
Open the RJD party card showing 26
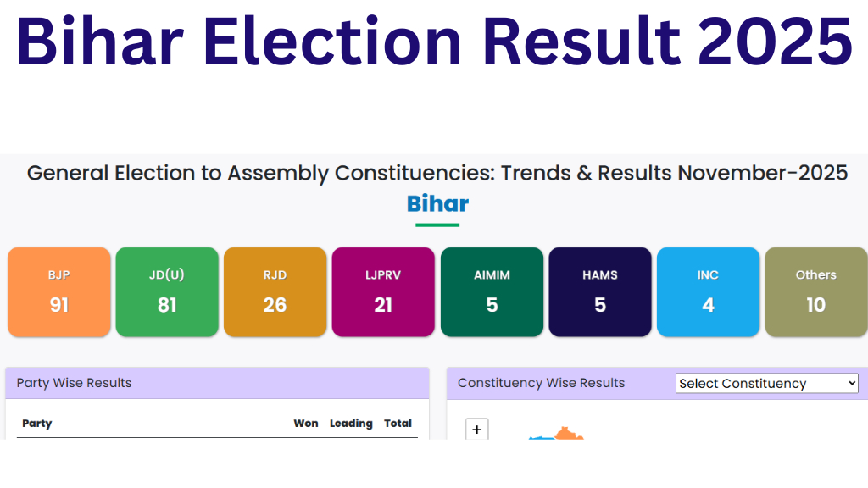275,291
